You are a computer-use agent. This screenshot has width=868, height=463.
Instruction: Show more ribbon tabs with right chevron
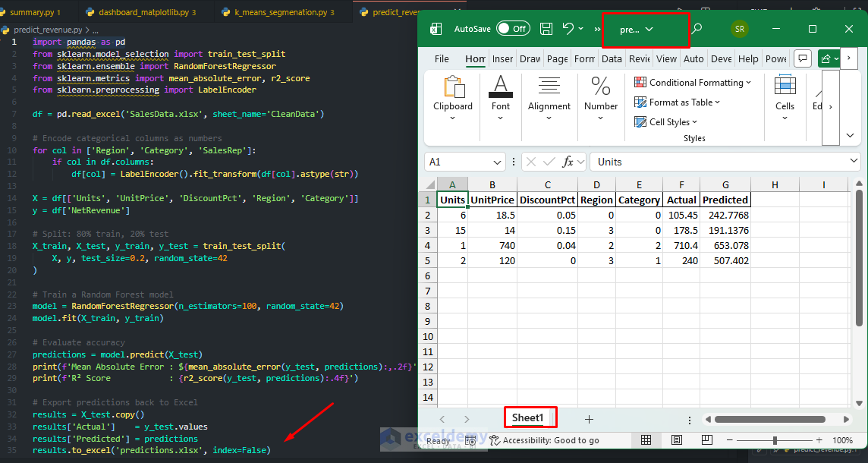848,58
